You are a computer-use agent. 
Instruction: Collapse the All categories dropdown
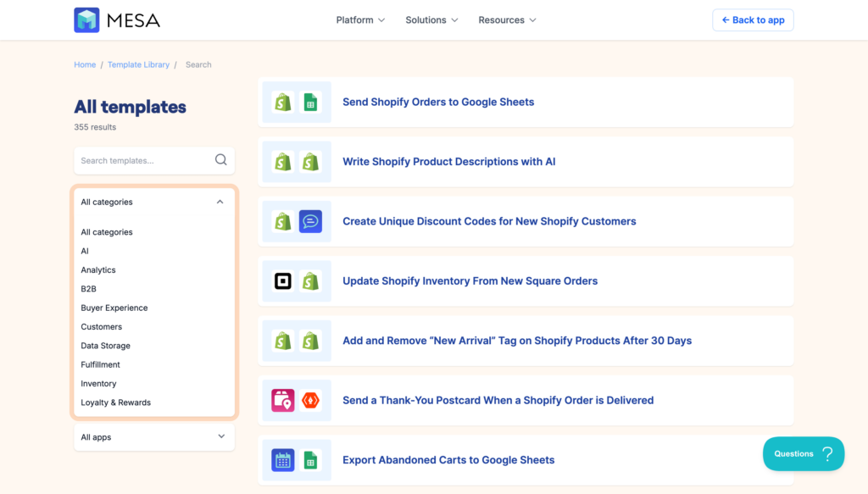(x=220, y=203)
